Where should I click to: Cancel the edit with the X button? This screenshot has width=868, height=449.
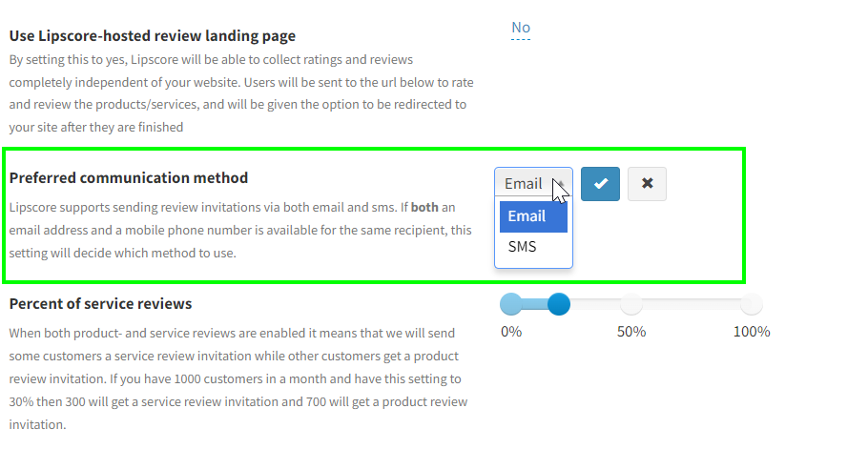click(x=647, y=184)
